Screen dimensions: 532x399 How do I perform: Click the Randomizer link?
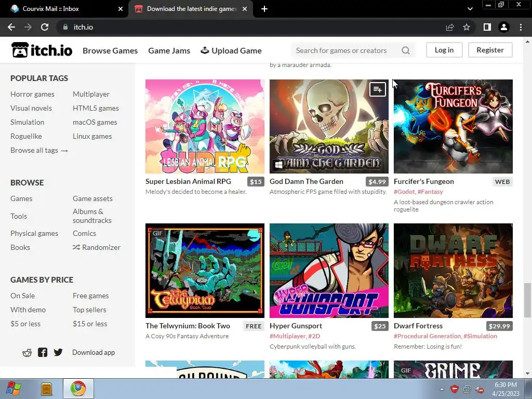pyautogui.click(x=97, y=247)
